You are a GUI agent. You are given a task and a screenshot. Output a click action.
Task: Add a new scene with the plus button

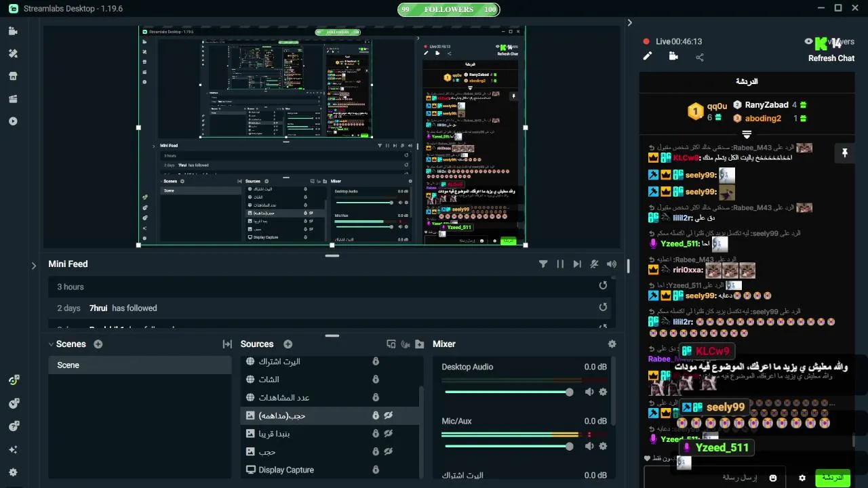pyautogui.click(x=98, y=344)
